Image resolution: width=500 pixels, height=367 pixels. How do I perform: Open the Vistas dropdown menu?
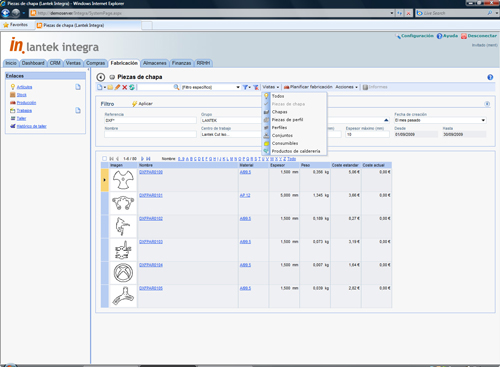[x=271, y=87]
